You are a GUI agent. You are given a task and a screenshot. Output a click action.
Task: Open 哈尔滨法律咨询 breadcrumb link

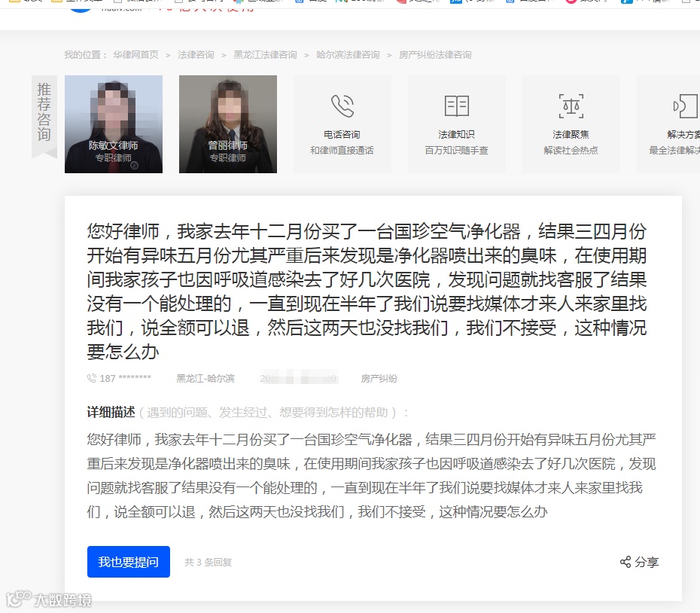point(348,54)
